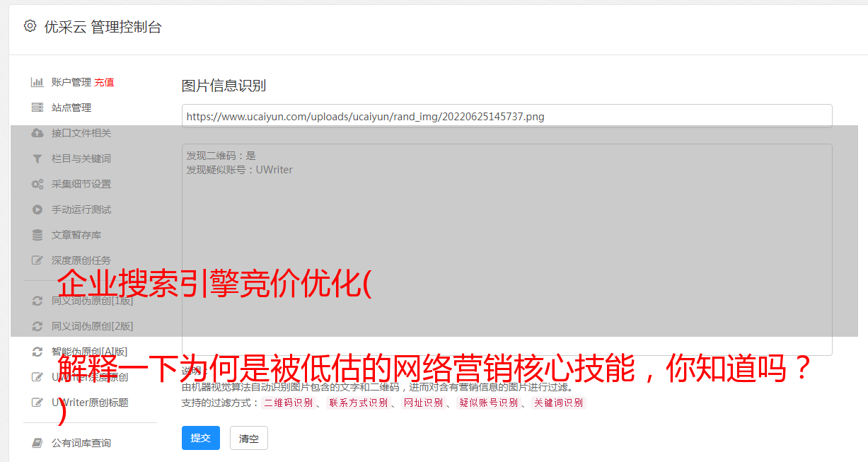Open the red 充值 link
Image resolution: width=868 pixels, height=462 pixels.
pos(104,82)
